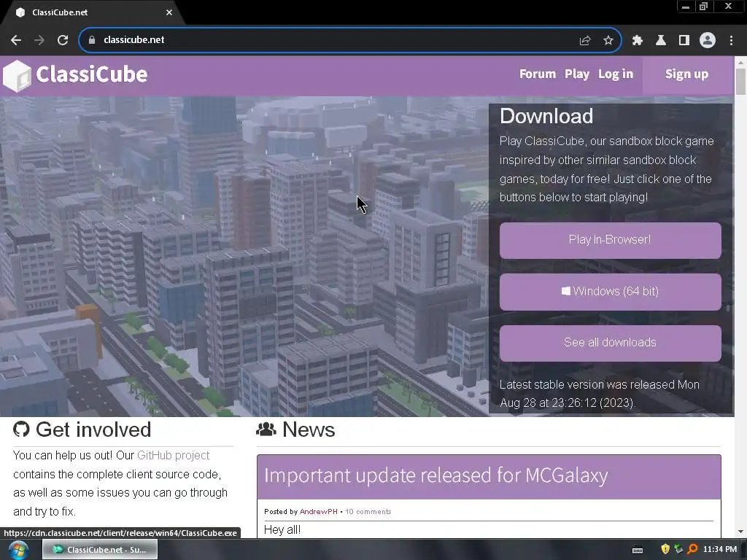Viewport: 747px width, 560px height.
Task: Click the lock icon in address bar
Action: 92,40
